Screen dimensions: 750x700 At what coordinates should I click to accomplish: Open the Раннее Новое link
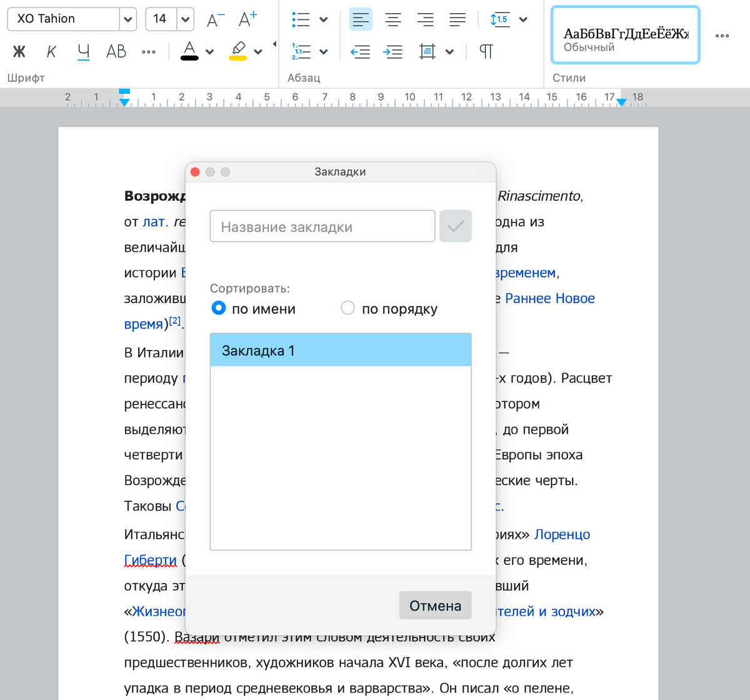point(550,299)
